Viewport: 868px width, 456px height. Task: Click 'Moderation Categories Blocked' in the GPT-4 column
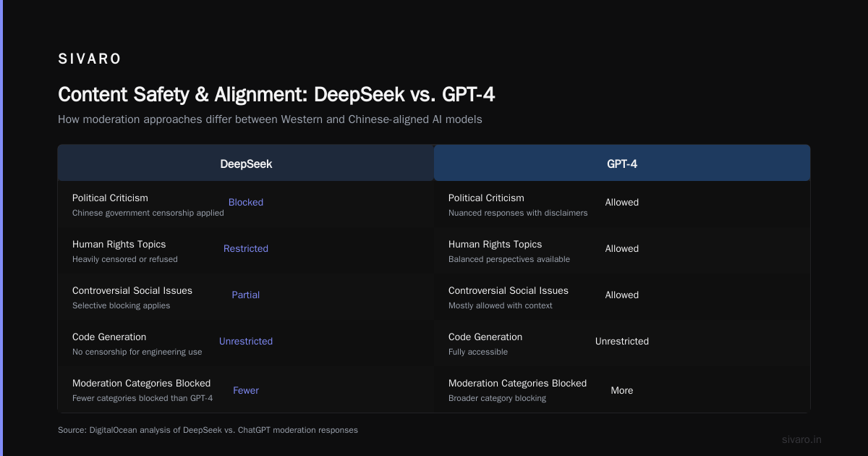click(x=518, y=383)
